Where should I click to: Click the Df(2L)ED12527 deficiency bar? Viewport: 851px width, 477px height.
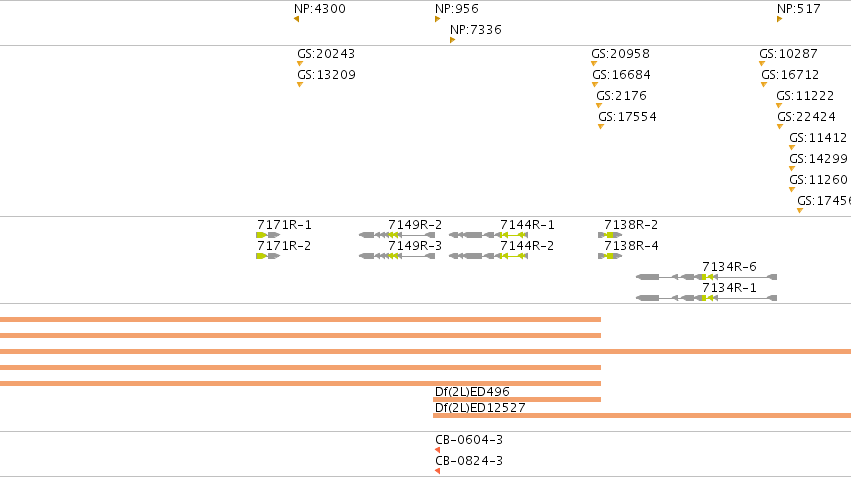click(x=642, y=416)
